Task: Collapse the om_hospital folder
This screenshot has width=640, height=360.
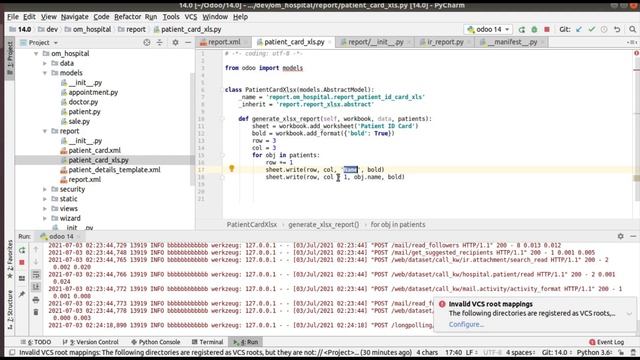Action: [36, 53]
